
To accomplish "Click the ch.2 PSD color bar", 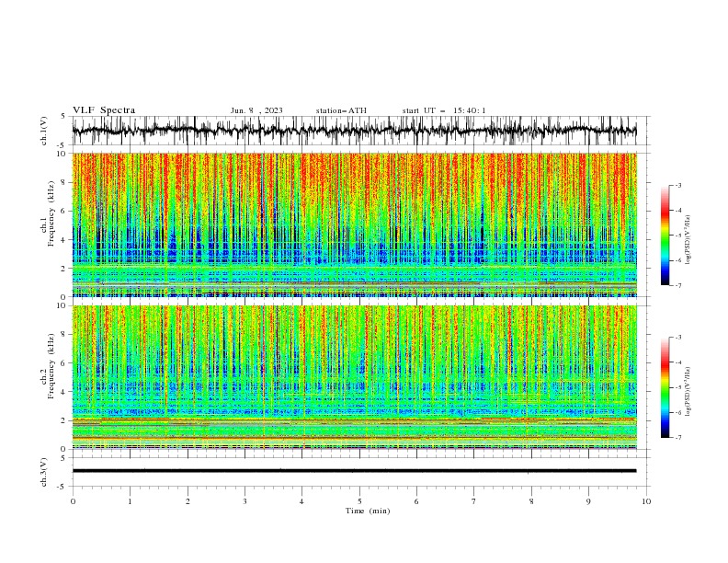I will pyautogui.click(x=665, y=387).
